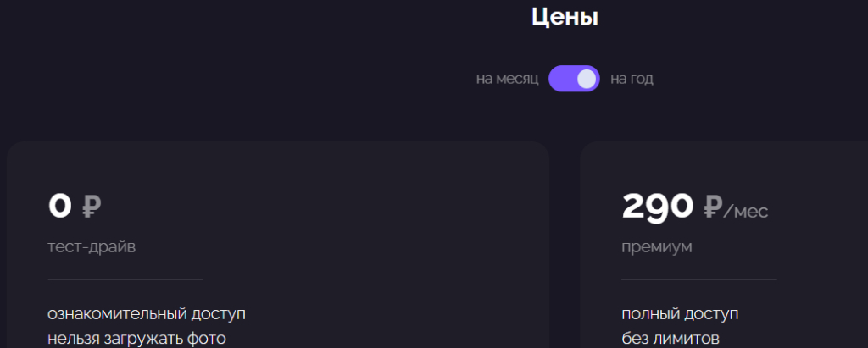Select the "на год" billing option
Viewport: 868px width, 348px height.
(x=632, y=80)
